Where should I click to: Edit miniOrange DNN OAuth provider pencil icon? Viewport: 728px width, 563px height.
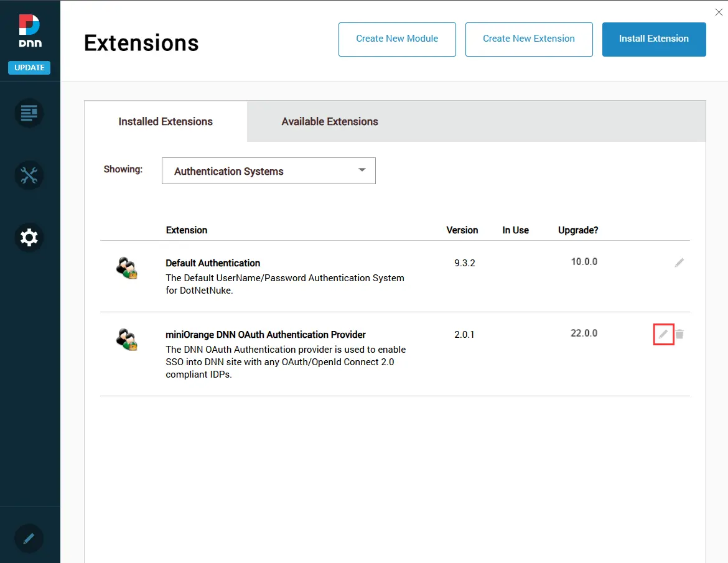click(663, 334)
